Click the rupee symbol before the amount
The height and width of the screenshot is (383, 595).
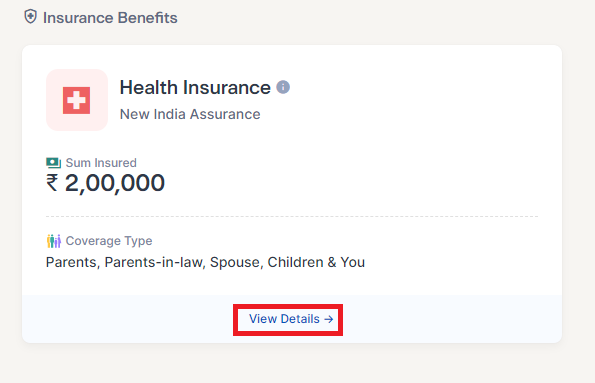(x=52, y=183)
